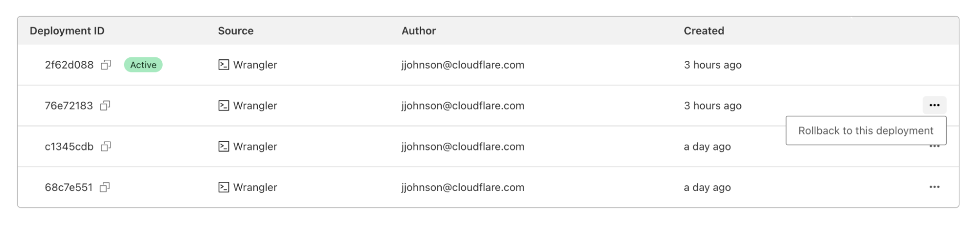Select Rollback to this deployment
980x228 pixels.
[x=866, y=130]
